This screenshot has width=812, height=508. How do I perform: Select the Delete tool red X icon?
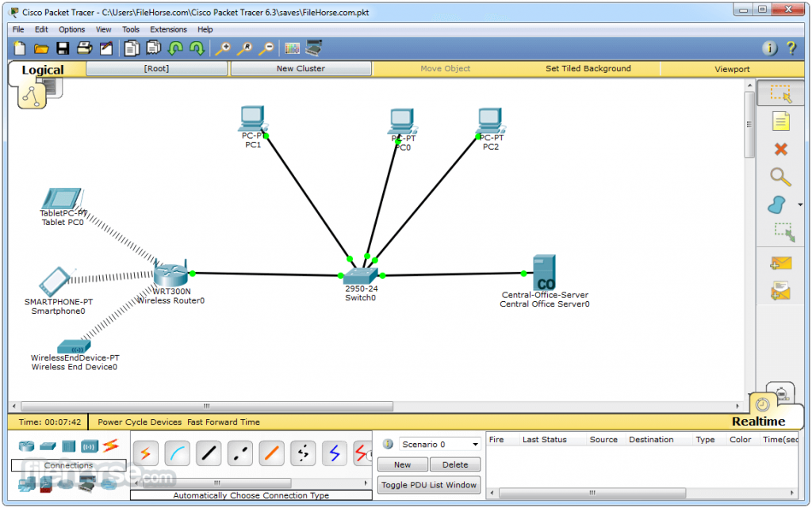coord(780,150)
